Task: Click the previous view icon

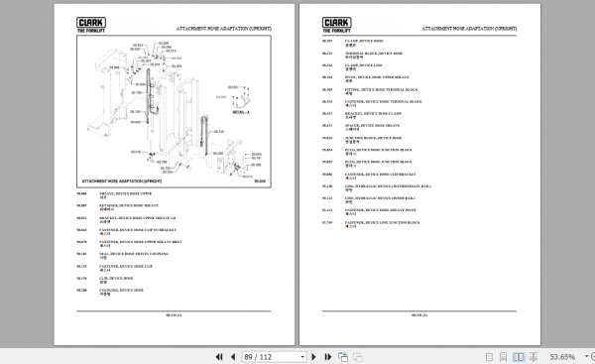Action: pos(343,357)
